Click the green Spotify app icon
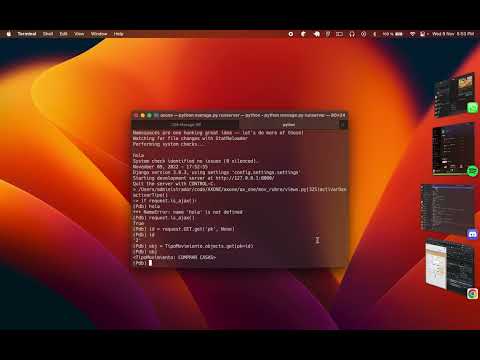The height and width of the screenshot is (360, 480). pyautogui.click(x=473, y=171)
